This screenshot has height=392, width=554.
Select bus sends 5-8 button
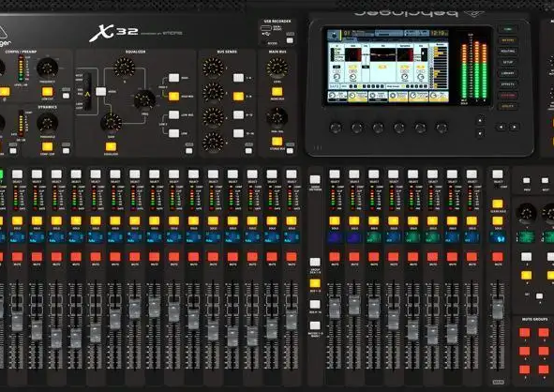pyautogui.click(x=238, y=97)
